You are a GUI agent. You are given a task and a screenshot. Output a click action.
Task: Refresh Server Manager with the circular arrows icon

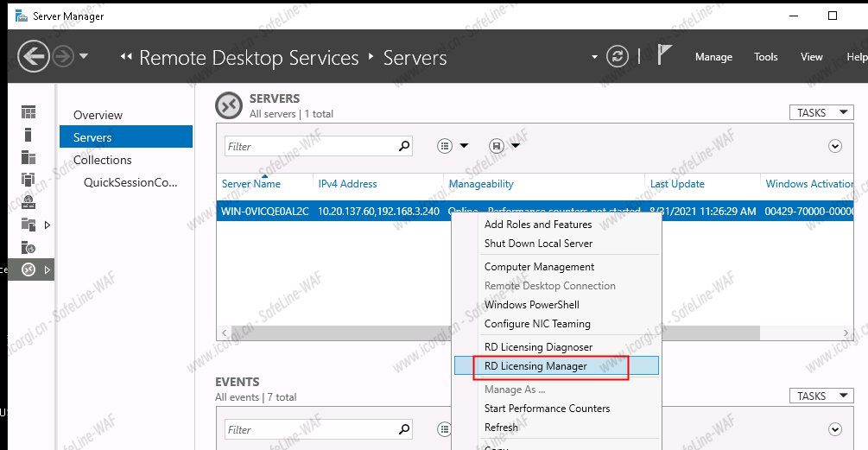618,56
